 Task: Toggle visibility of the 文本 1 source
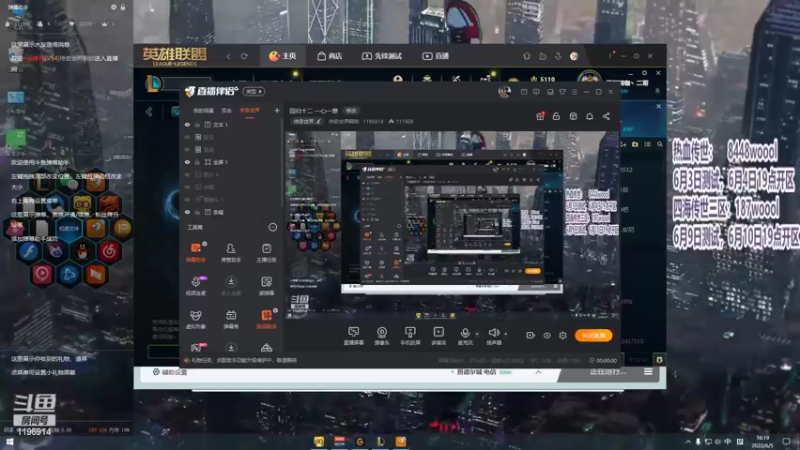click(187, 124)
